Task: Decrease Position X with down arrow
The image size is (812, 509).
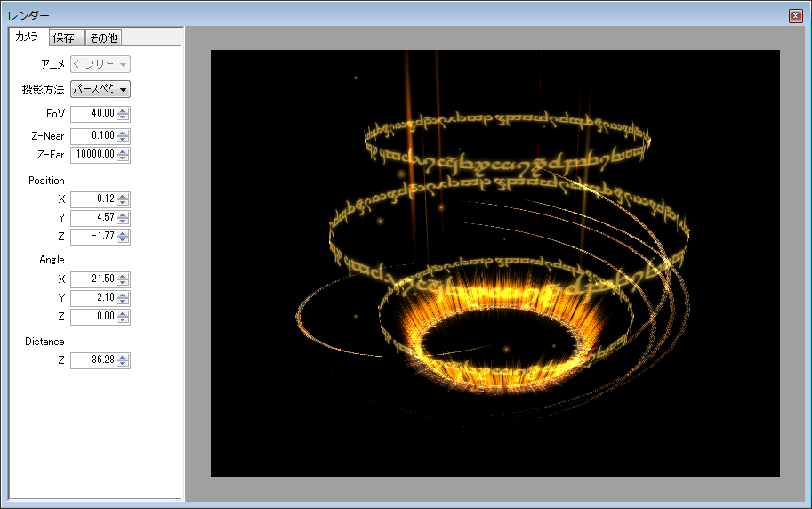Action: [x=123, y=203]
